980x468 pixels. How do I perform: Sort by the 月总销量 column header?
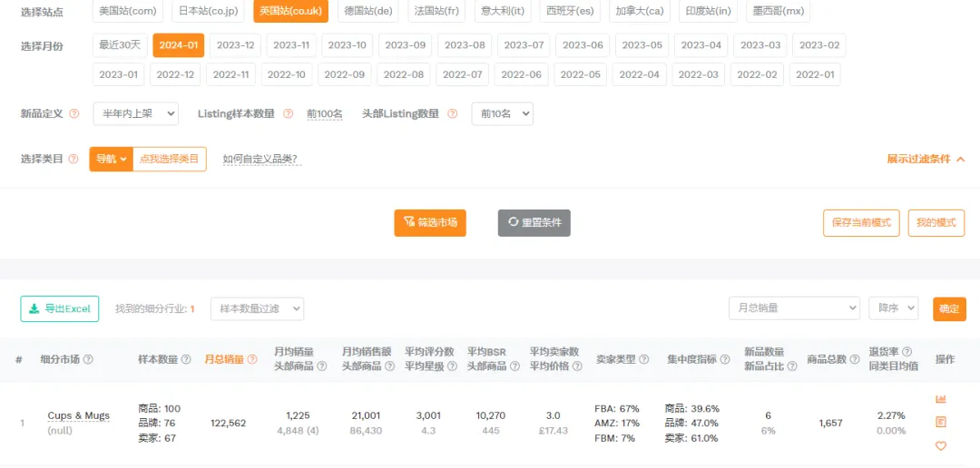224,359
